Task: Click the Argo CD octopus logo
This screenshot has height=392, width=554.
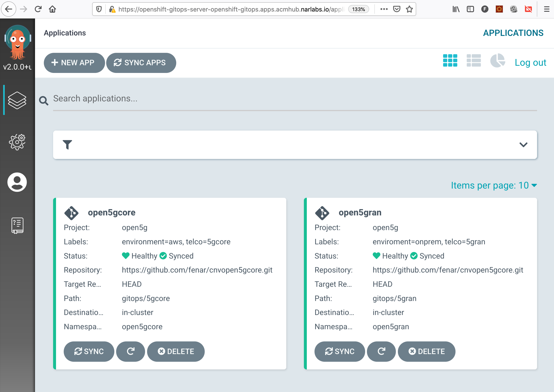Action: pyautogui.click(x=18, y=42)
